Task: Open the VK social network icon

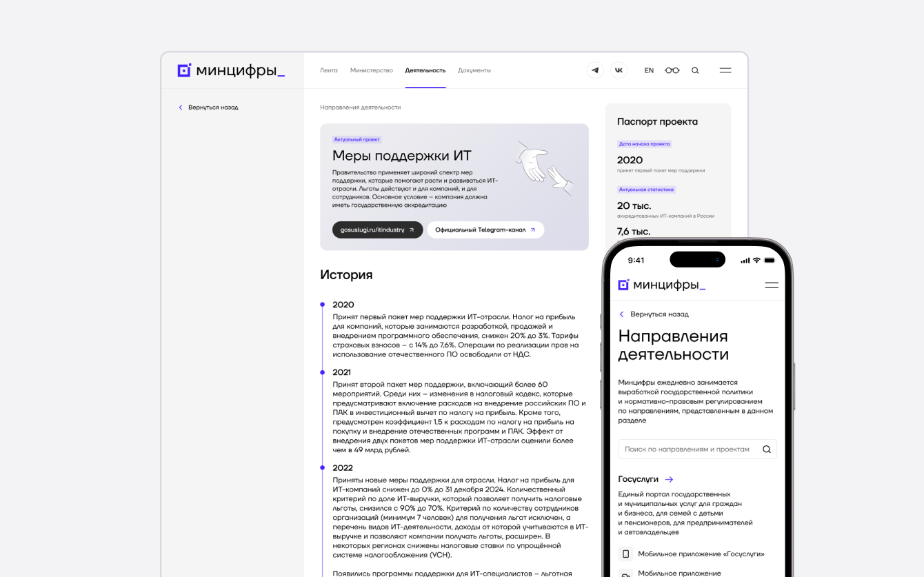Action: point(619,70)
